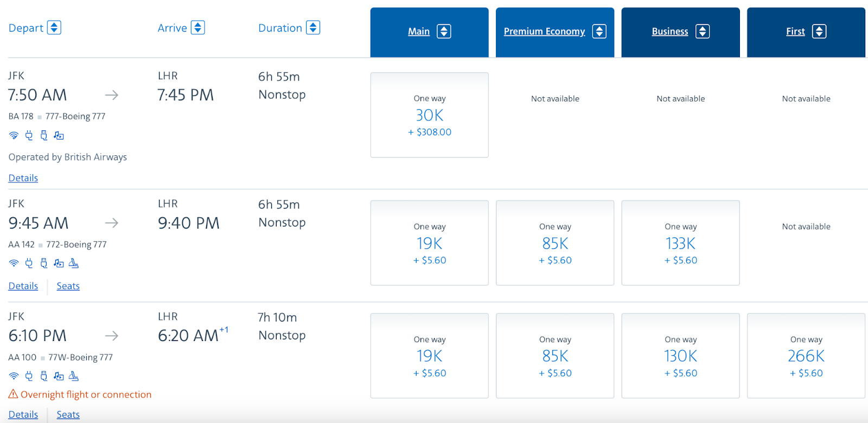The image size is (868, 423).
Task: Click the power outlet icon for AA 142
Action: pos(29,263)
